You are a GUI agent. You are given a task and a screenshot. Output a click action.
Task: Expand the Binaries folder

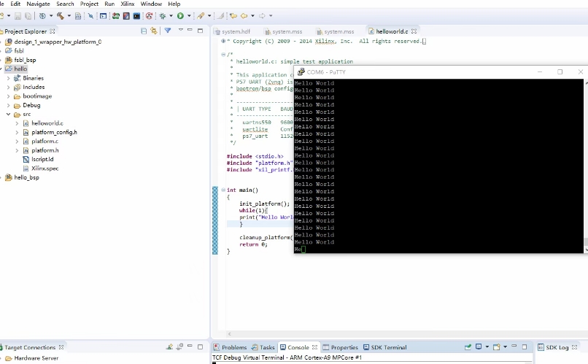coord(9,78)
